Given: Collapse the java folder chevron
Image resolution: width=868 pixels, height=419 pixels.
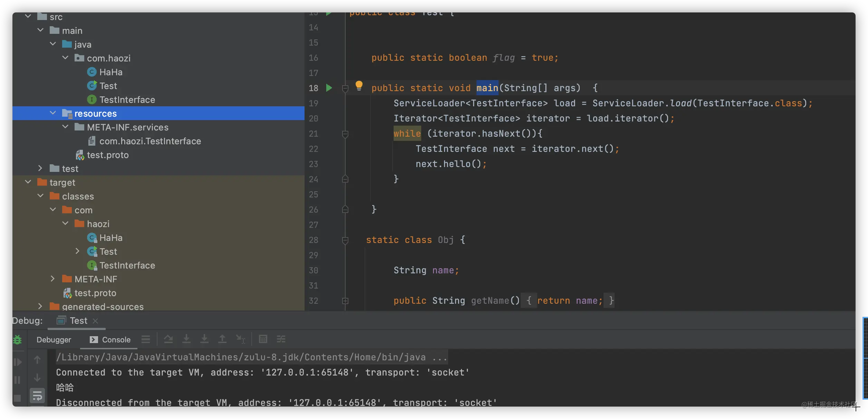Looking at the screenshot, I should coord(53,44).
